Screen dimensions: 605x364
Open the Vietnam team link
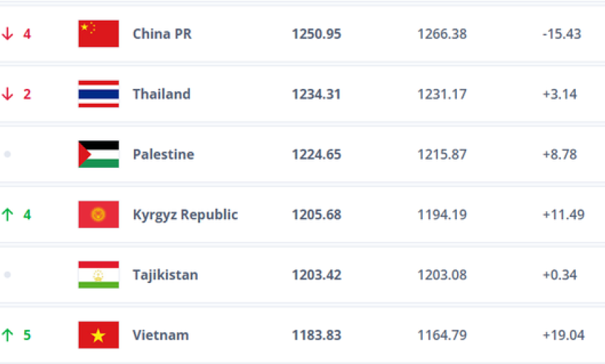coord(161,335)
